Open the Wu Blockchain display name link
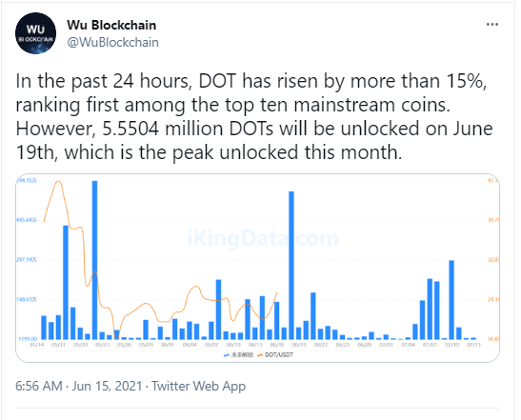Screen dimensions: 521x420 (111, 25)
